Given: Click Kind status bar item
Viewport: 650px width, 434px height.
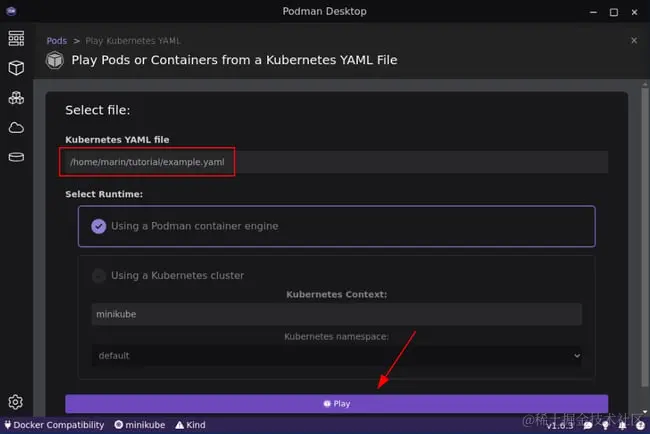Looking at the screenshot, I should 190,425.
